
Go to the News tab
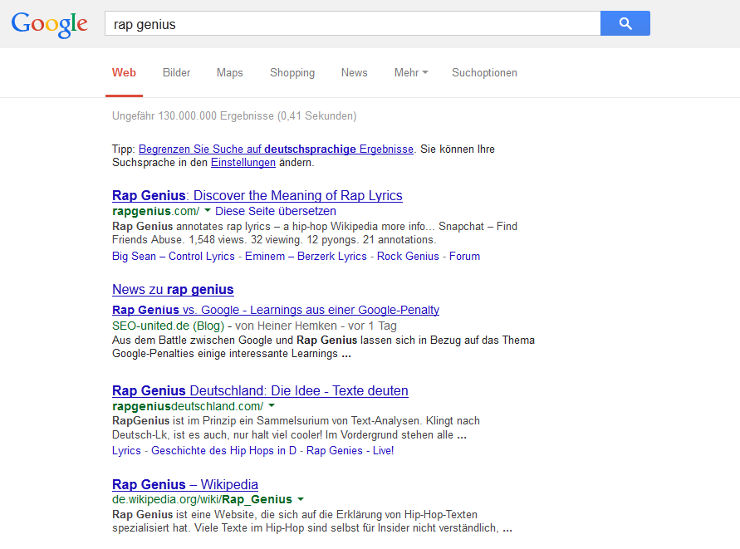[x=354, y=73]
